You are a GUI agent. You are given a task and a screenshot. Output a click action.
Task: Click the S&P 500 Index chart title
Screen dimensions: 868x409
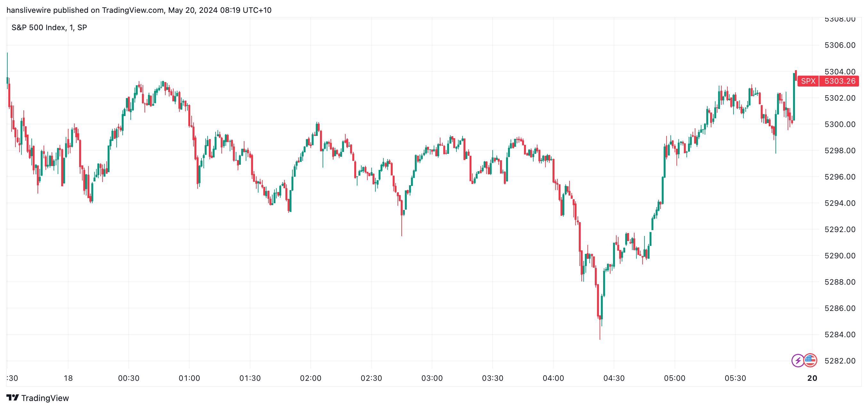[x=49, y=27]
